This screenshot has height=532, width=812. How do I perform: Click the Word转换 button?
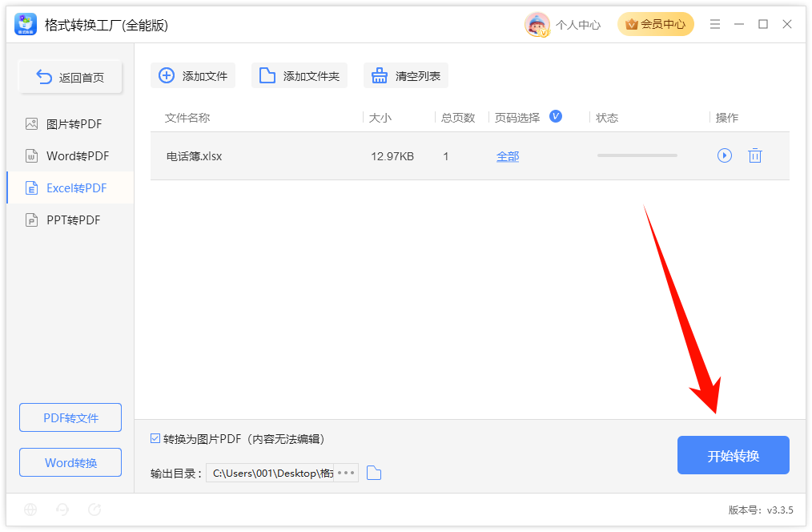[x=70, y=462]
